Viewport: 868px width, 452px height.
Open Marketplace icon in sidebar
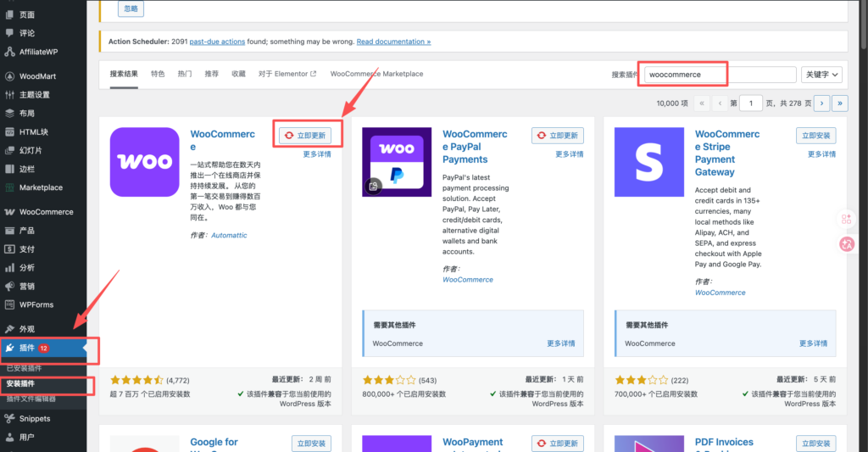click(x=9, y=187)
